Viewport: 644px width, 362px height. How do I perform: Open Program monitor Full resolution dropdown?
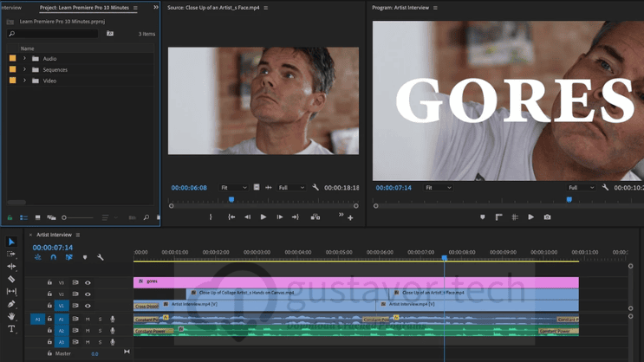[582, 188]
